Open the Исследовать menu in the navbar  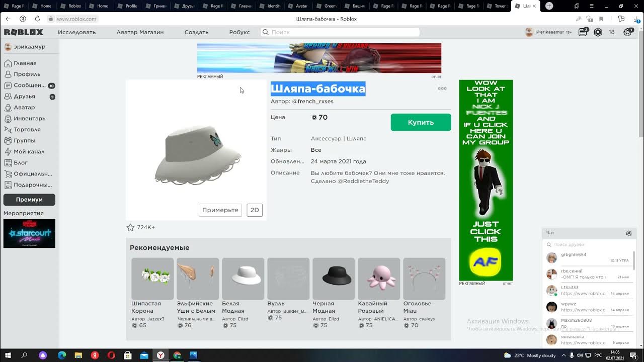coord(76,32)
